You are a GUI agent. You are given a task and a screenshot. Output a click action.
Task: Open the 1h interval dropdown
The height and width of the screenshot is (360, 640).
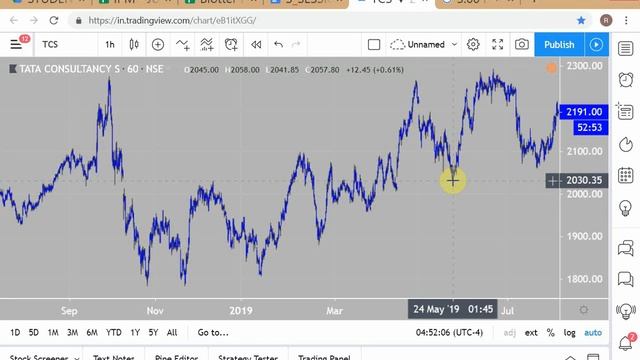pyautogui.click(x=110, y=44)
